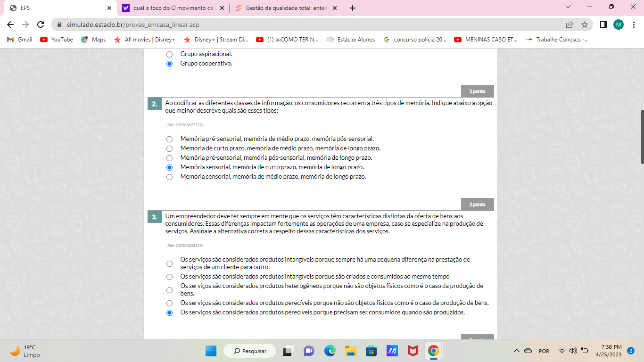Open the browser side panel icon
644x362 pixels.
pyautogui.click(x=603, y=25)
